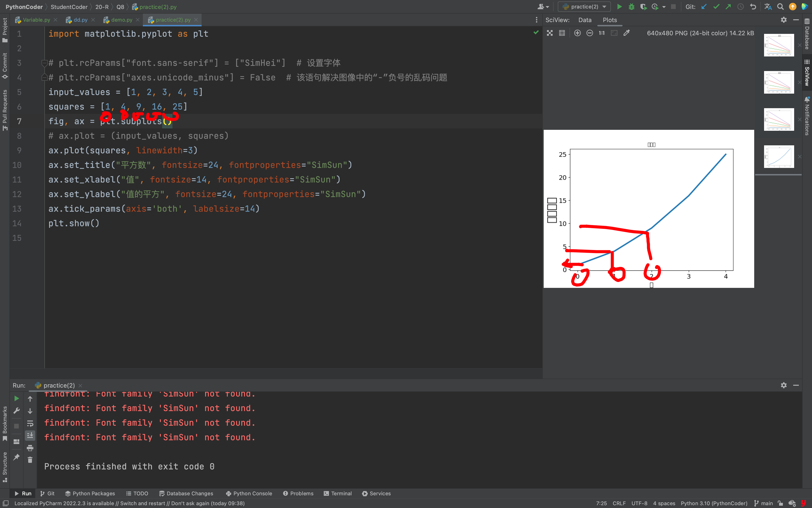Screen dimensions: 812x508
Task: Pick a color with the eyedropper tool
Action: tap(626, 33)
